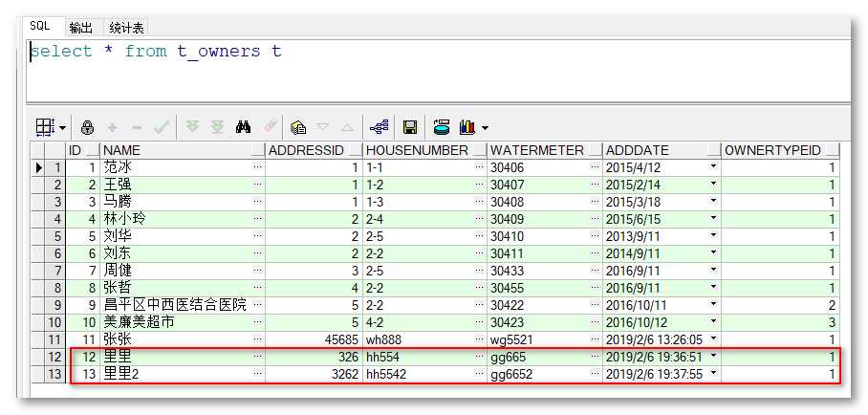This screenshot has height=415, width=868.
Task: Select ADDRESSID cell with value 3262
Action: point(314,374)
